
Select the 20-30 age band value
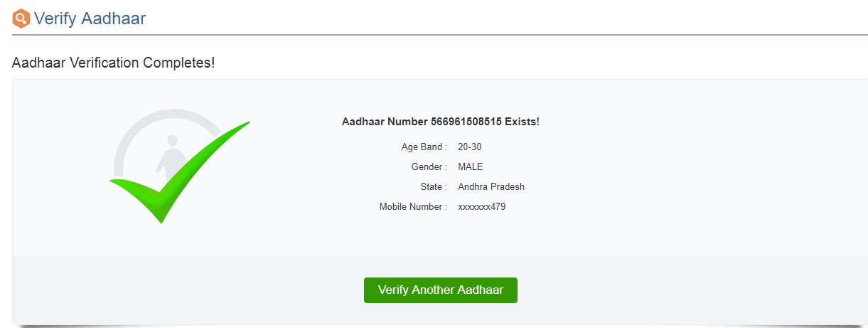(x=470, y=147)
